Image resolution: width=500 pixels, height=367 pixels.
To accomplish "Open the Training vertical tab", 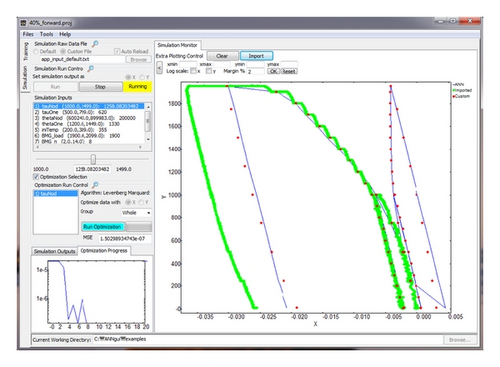I will coord(25,51).
